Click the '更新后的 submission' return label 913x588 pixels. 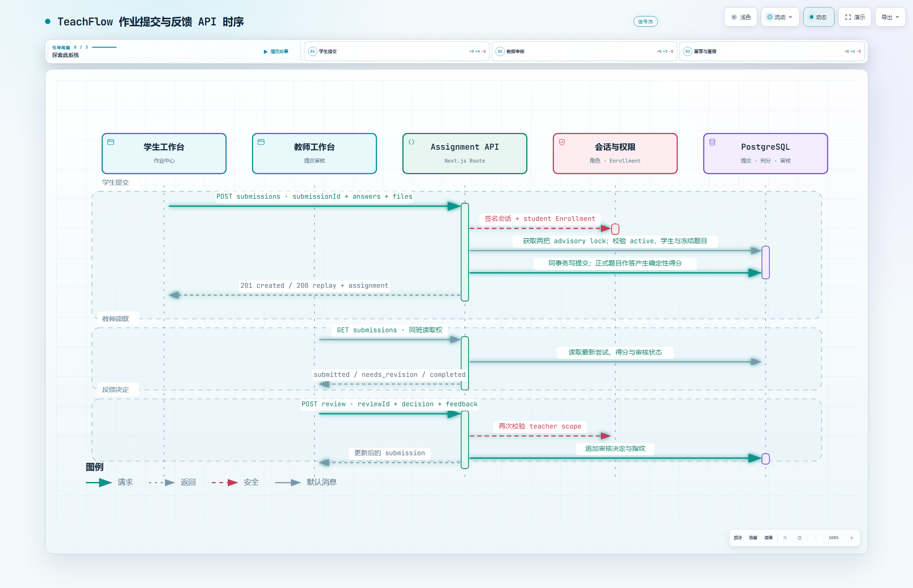(390, 453)
